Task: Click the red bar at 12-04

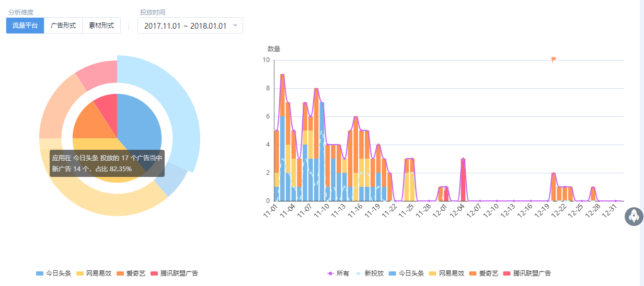Action: [463, 180]
